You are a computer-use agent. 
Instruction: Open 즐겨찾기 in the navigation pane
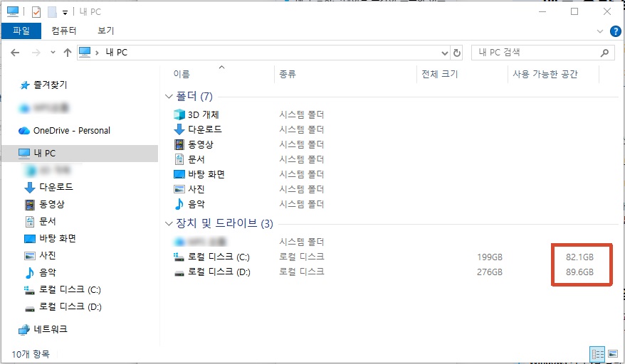pos(44,85)
